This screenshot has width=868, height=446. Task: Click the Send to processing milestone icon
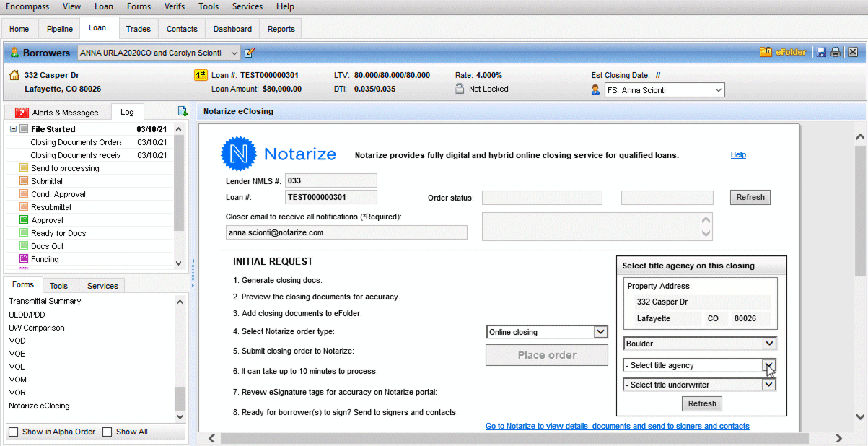24,168
